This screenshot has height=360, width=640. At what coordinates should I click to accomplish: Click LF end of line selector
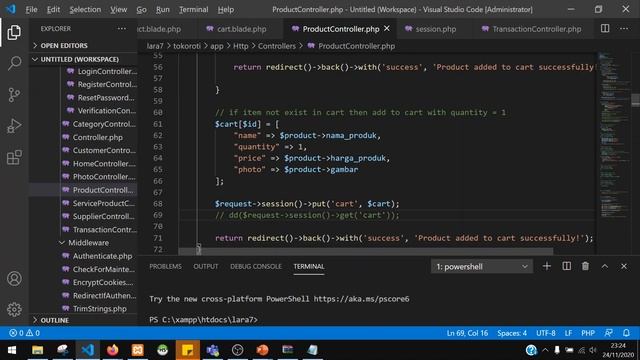(x=568, y=333)
